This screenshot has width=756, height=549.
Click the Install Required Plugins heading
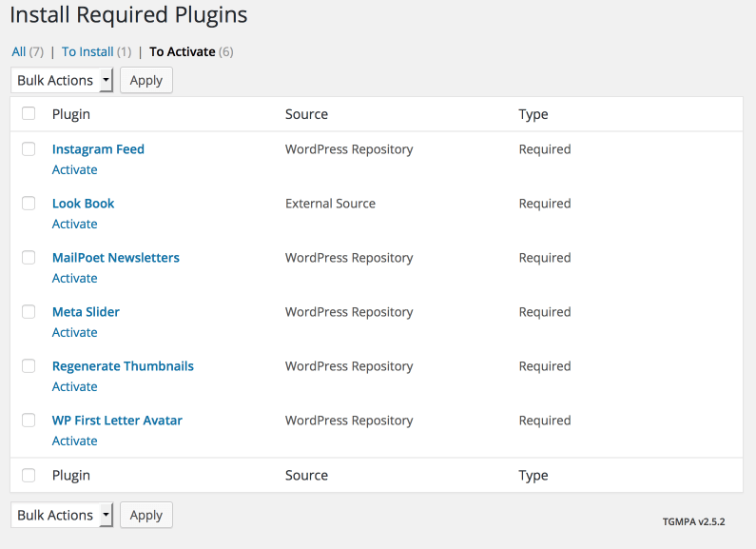tap(128, 15)
